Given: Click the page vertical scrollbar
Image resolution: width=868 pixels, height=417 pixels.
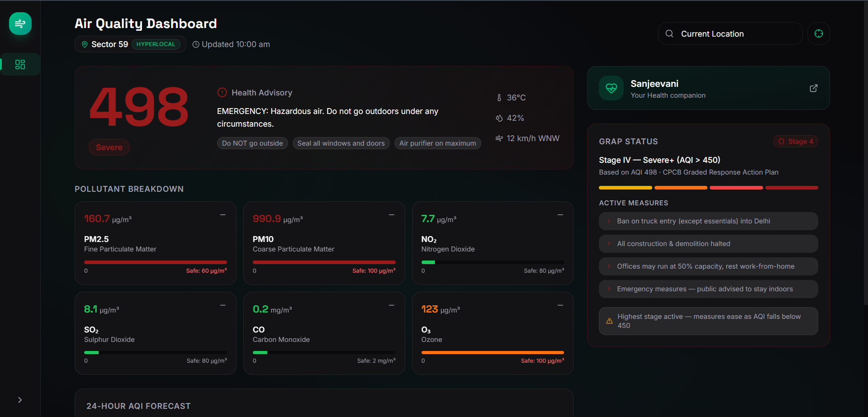Looking at the screenshot, I should [x=865, y=152].
